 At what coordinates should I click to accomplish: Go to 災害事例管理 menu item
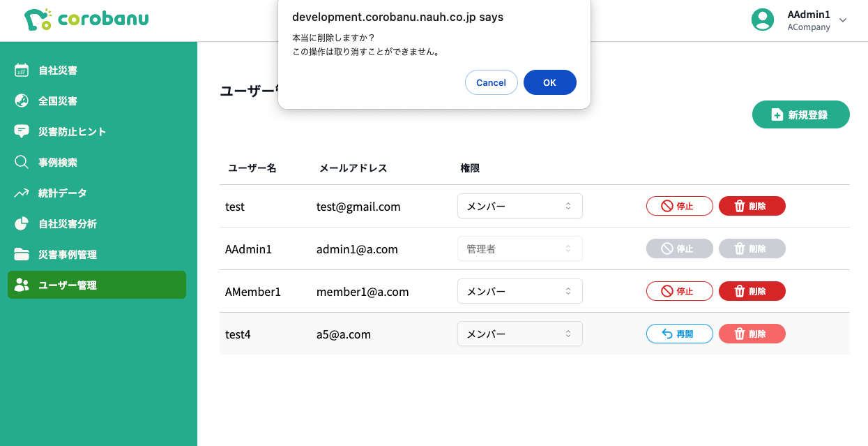click(97, 254)
